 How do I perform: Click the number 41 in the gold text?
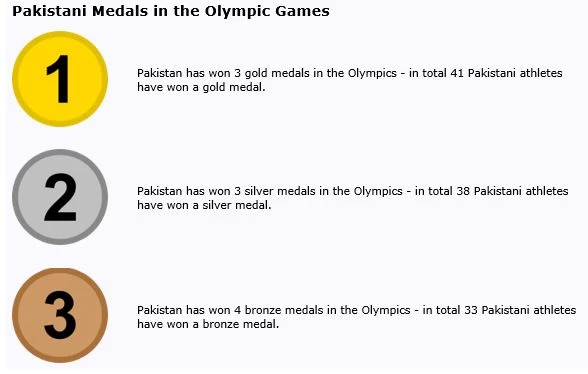tap(457, 73)
